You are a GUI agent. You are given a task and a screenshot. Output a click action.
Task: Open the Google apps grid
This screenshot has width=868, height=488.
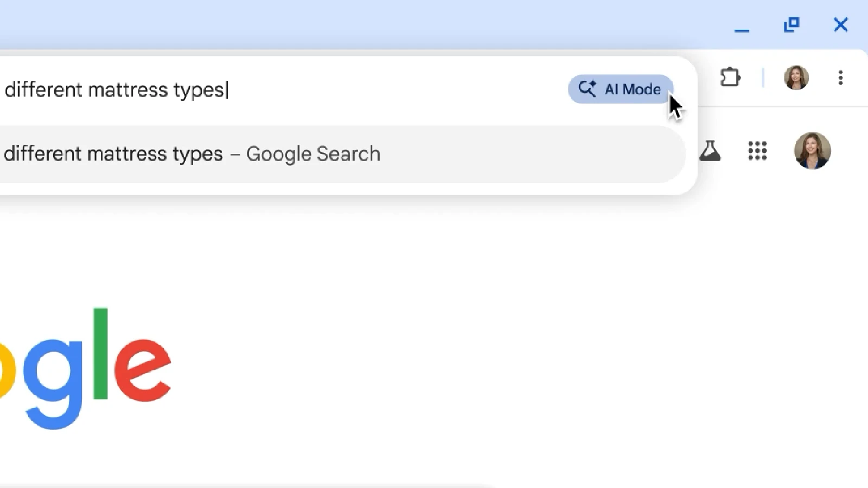(x=757, y=151)
